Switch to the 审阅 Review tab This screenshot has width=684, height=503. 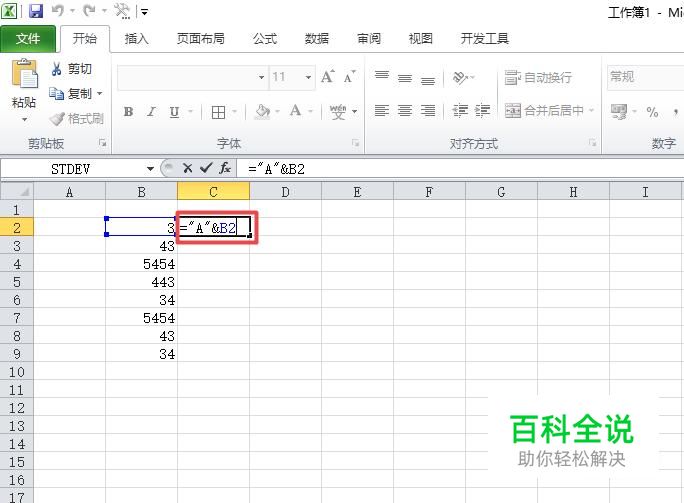369,39
